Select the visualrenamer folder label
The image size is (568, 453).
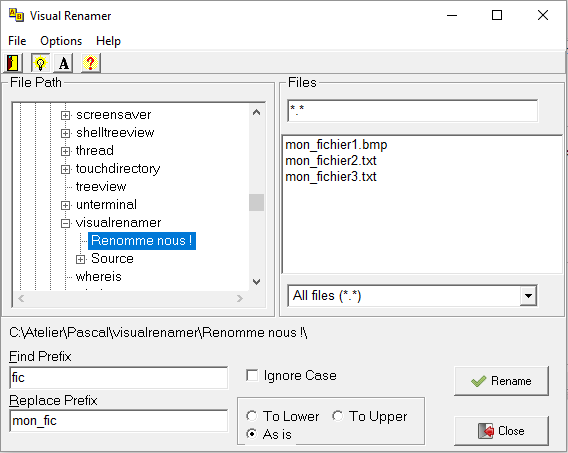click(x=118, y=223)
